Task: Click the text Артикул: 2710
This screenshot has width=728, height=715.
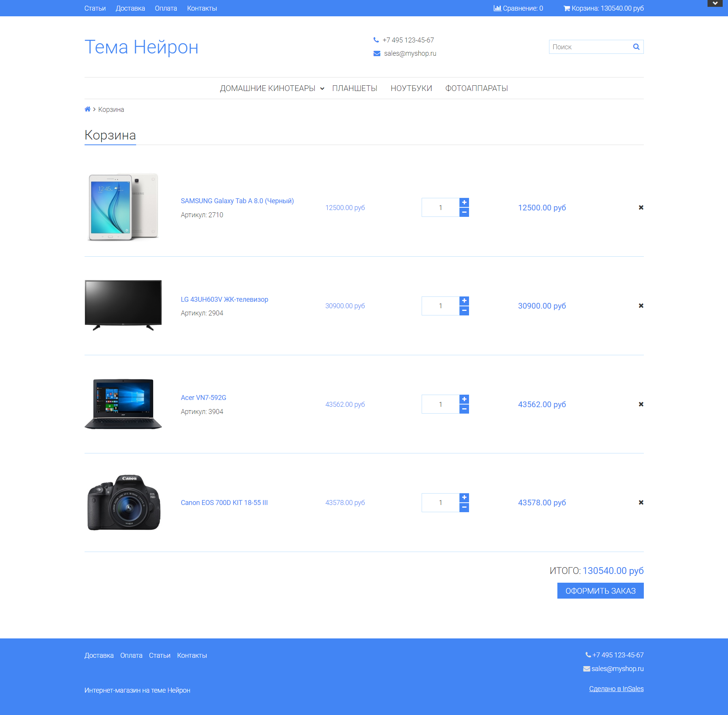Action: pos(202,215)
